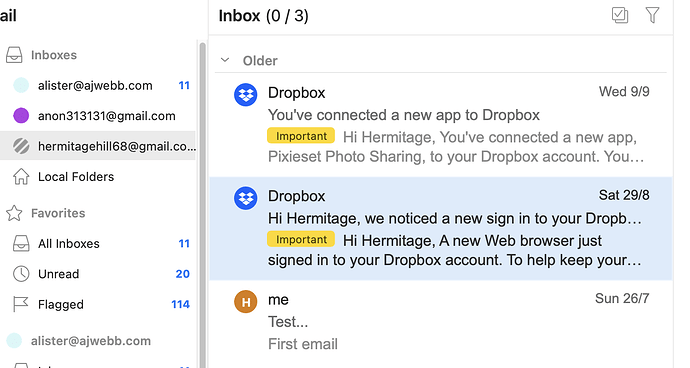Click the Local Folders house icon

(21, 177)
